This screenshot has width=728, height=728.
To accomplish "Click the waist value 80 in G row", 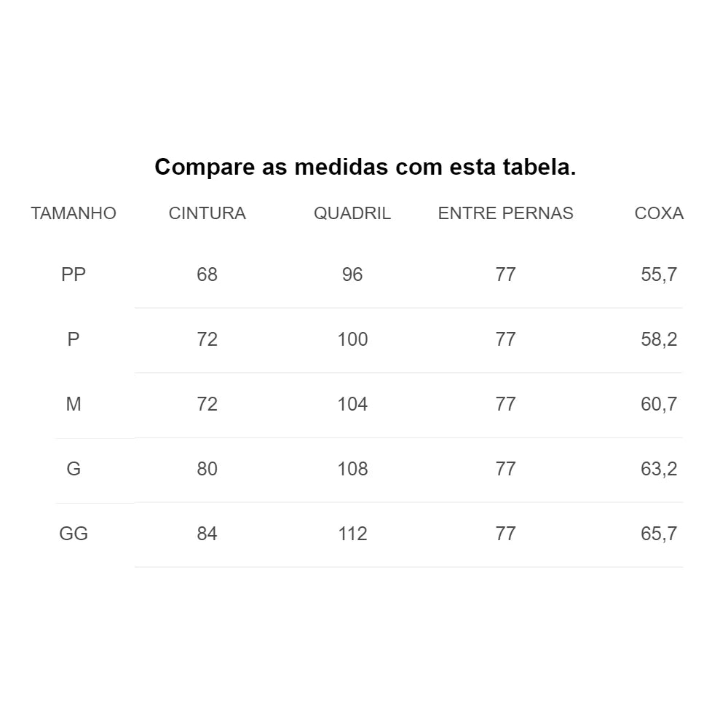I will [x=207, y=469].
